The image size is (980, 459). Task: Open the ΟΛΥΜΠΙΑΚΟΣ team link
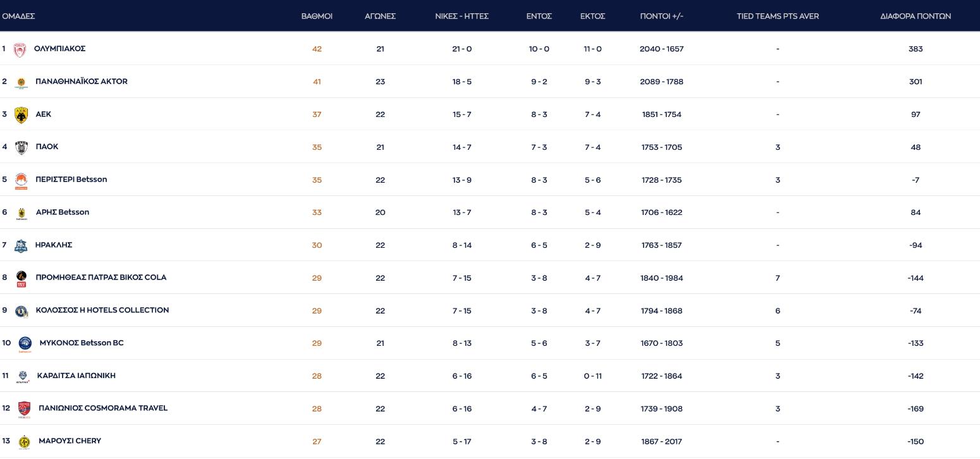pyautogui.click(x=60, y=49)
